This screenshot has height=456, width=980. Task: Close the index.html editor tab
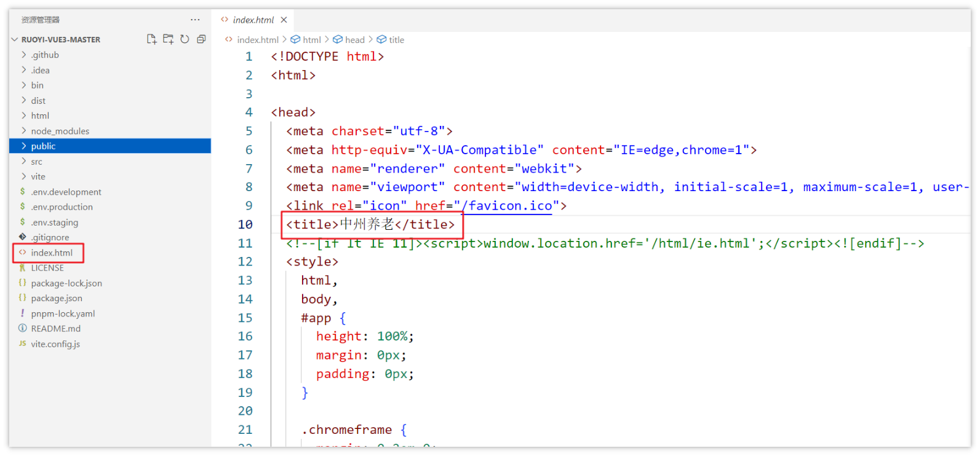coord(284,20)
